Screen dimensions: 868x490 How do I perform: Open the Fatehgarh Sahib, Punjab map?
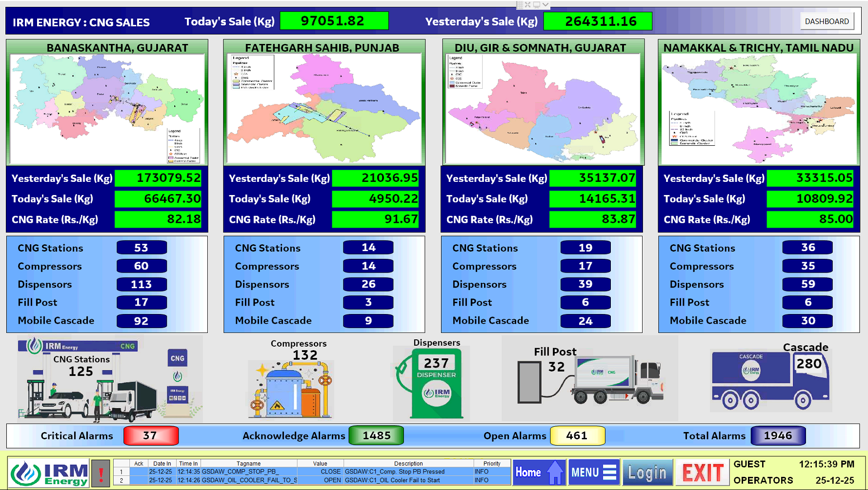tap(324, 109)
